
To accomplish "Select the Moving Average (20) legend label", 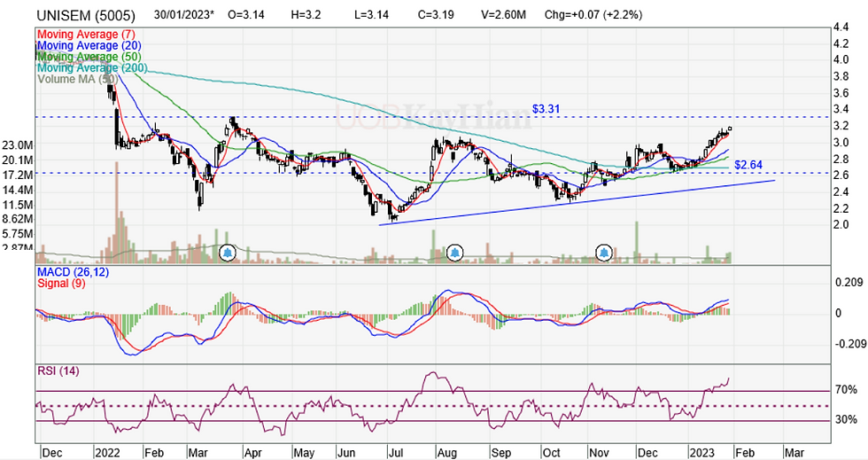I will pyautogui.click(x=89, y=45).
